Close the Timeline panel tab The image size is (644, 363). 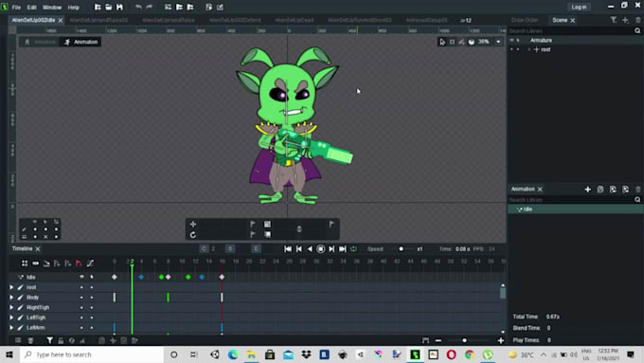[38, 249]
